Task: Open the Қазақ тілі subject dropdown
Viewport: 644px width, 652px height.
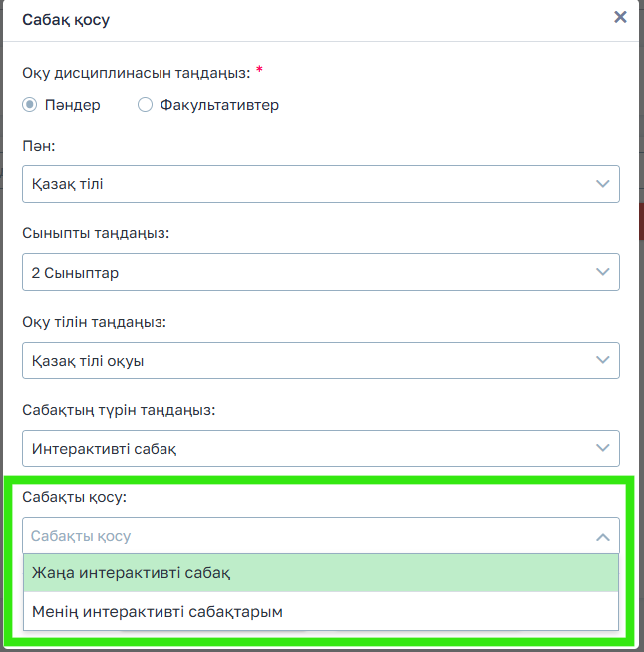Action: coord(299,184)
